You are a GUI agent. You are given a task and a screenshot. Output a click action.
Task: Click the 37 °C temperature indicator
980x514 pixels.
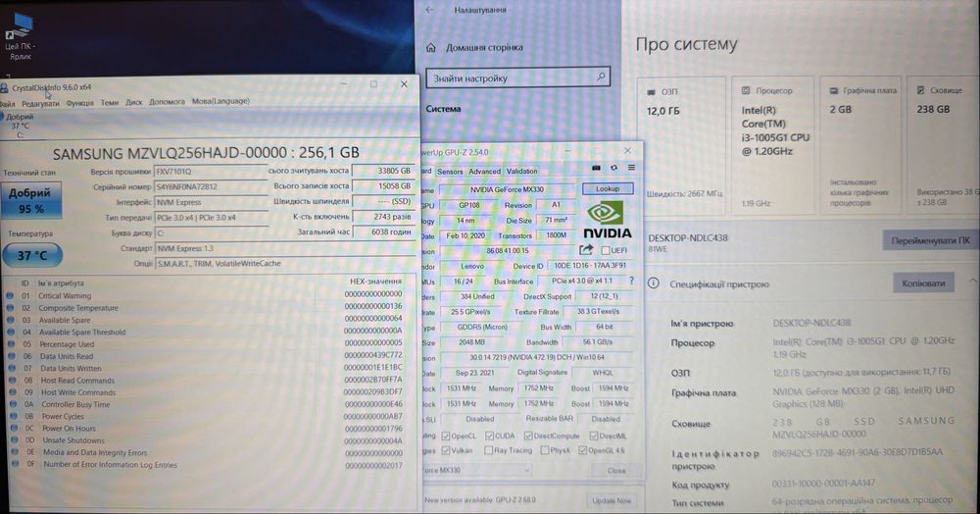32,255
